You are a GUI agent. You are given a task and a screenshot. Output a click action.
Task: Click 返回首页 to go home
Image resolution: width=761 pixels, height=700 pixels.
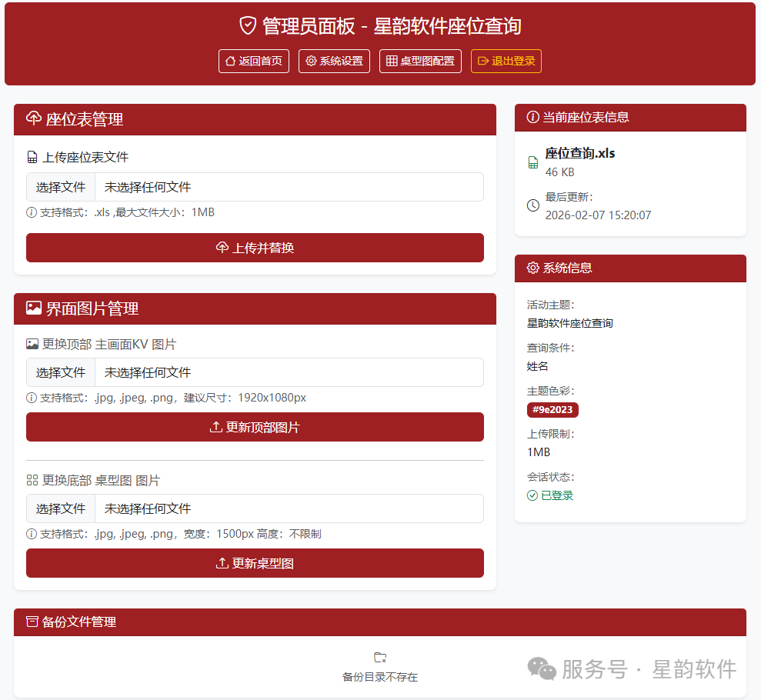[x=253, y=61]
